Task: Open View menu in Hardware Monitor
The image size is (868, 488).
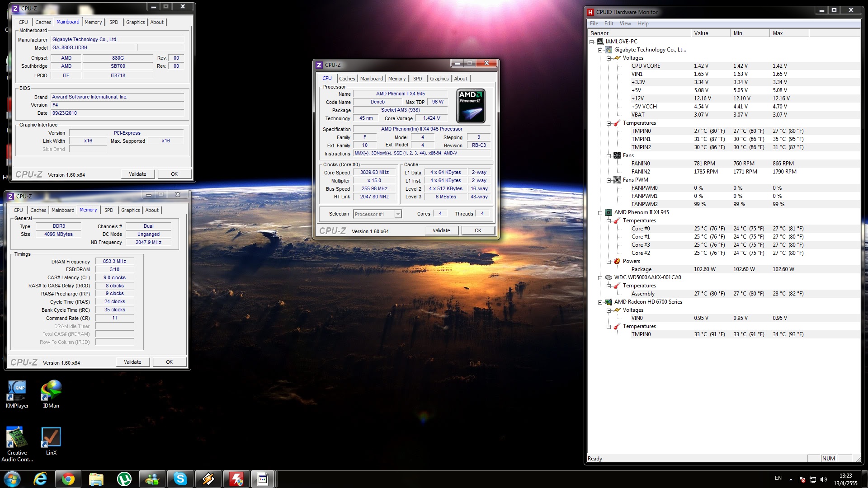Action: pyautogui.click(x=625, y=23)
